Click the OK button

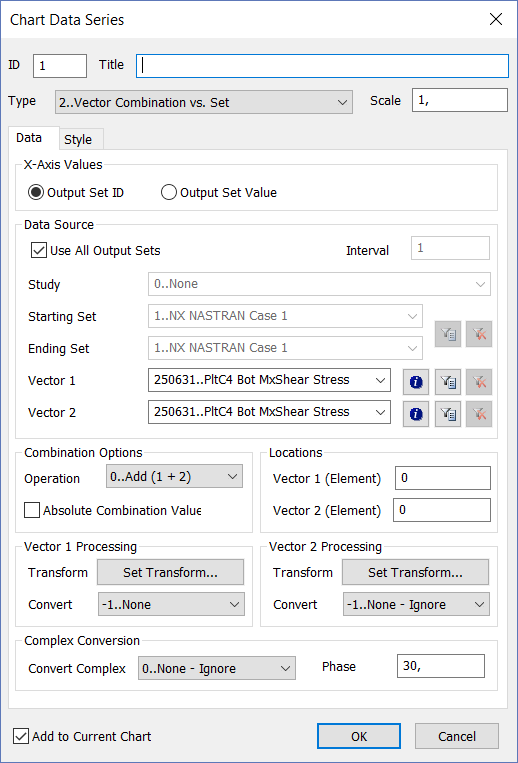pos(359,736)
